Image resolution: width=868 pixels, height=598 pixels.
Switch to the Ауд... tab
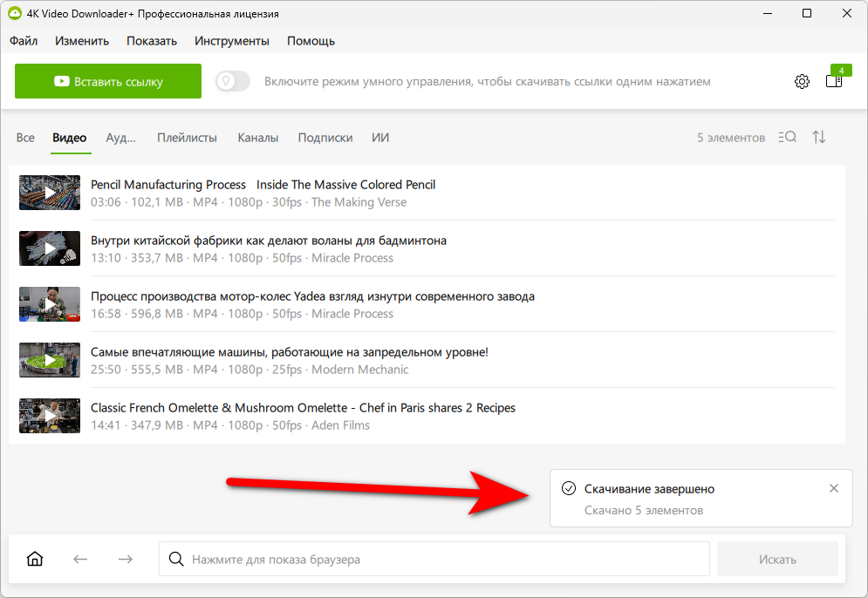pyautogui.click(x=120, y=138)
